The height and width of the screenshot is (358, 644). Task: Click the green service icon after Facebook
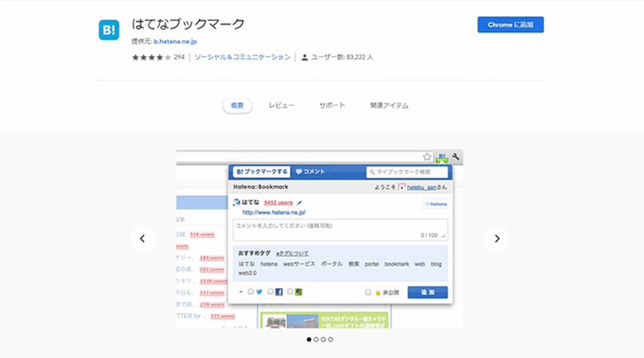[299, 293]
